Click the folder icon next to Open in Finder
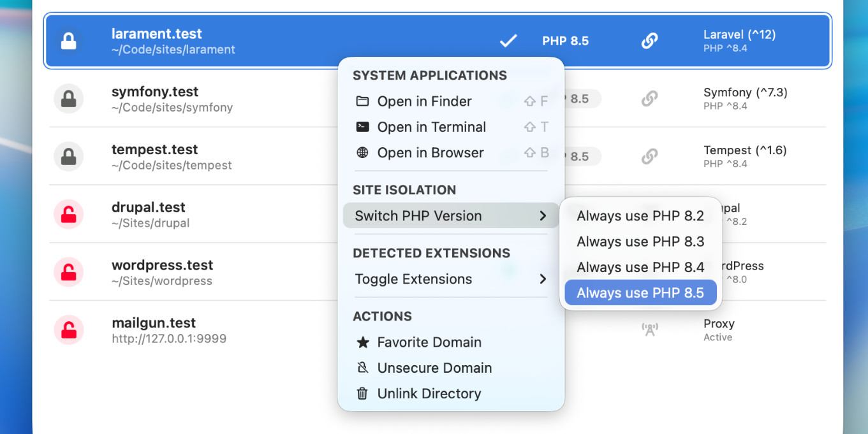Image resolution: width=868 pixels, height=434 pixels. tap(362, 101)
